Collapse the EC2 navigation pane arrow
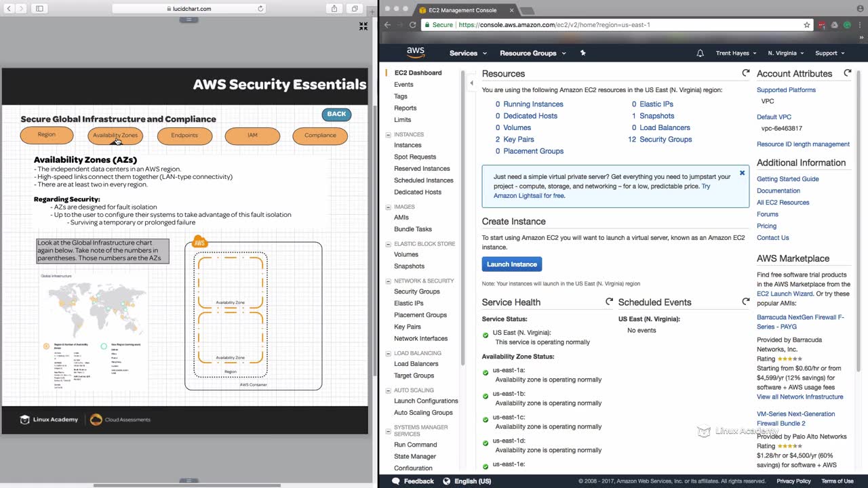868x488 pixels. (x=471, y=83)
